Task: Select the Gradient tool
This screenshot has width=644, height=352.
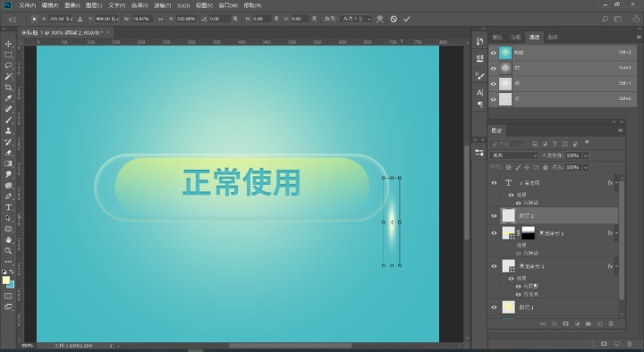Action: (x=8, y=163)
